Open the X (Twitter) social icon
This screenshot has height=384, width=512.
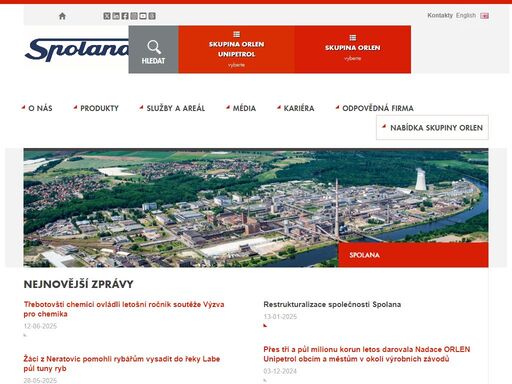(x=107, y=16)
